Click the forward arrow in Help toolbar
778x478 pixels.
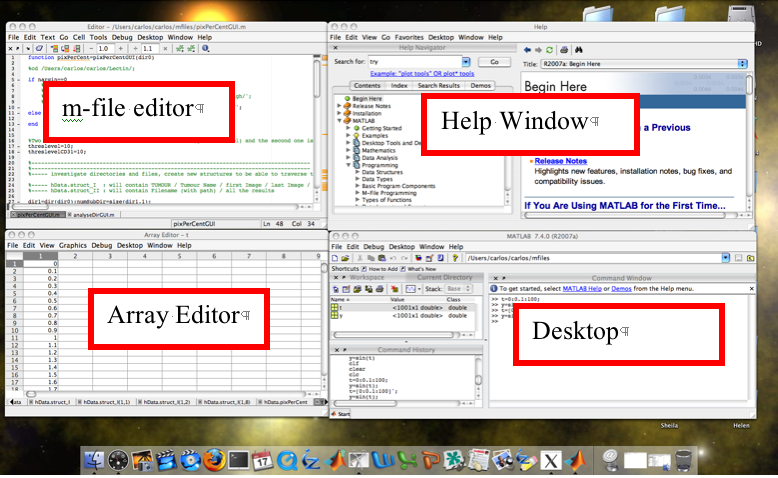coord(538,50)
